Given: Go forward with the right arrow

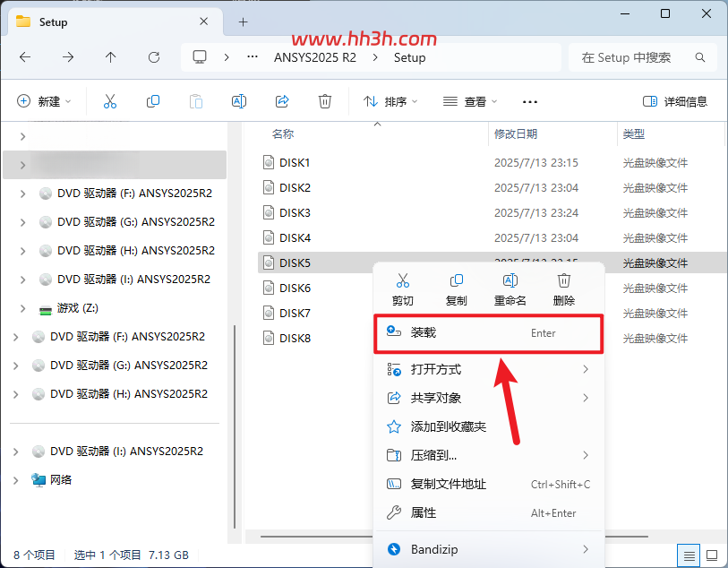Looking at the screenshot, I should click(x=68, y=57).
